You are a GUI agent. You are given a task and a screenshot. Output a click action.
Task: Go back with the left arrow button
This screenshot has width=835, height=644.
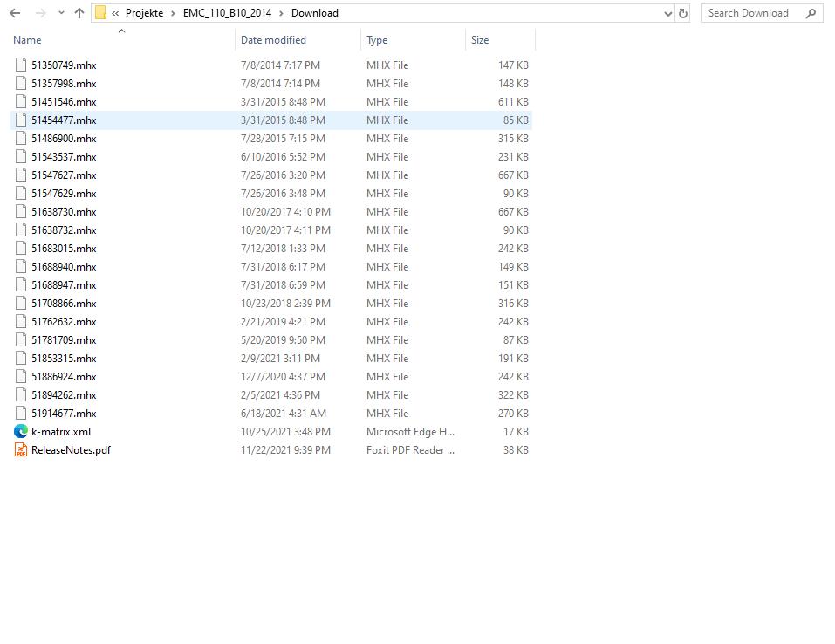coord(15,13)
